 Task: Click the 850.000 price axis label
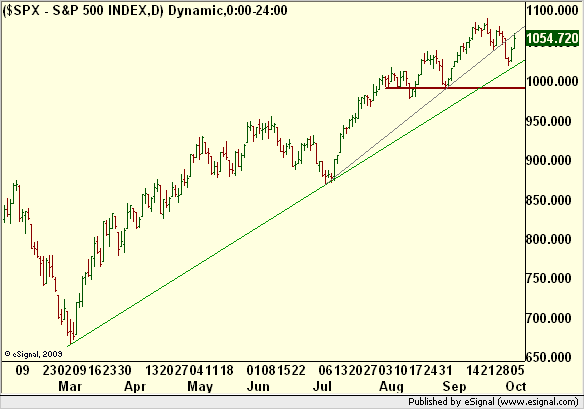[x=549, y=200]
